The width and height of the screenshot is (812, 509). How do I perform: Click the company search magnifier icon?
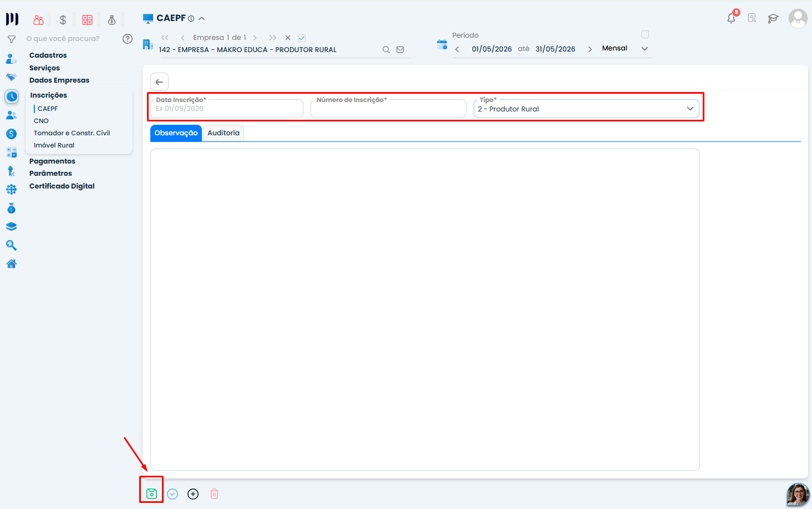(386, 49)
